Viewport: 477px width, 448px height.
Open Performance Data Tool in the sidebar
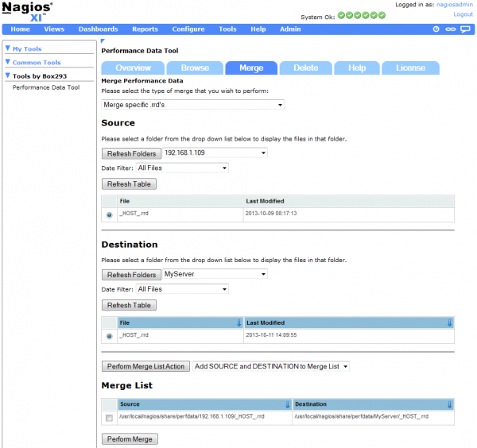(46, 87)
